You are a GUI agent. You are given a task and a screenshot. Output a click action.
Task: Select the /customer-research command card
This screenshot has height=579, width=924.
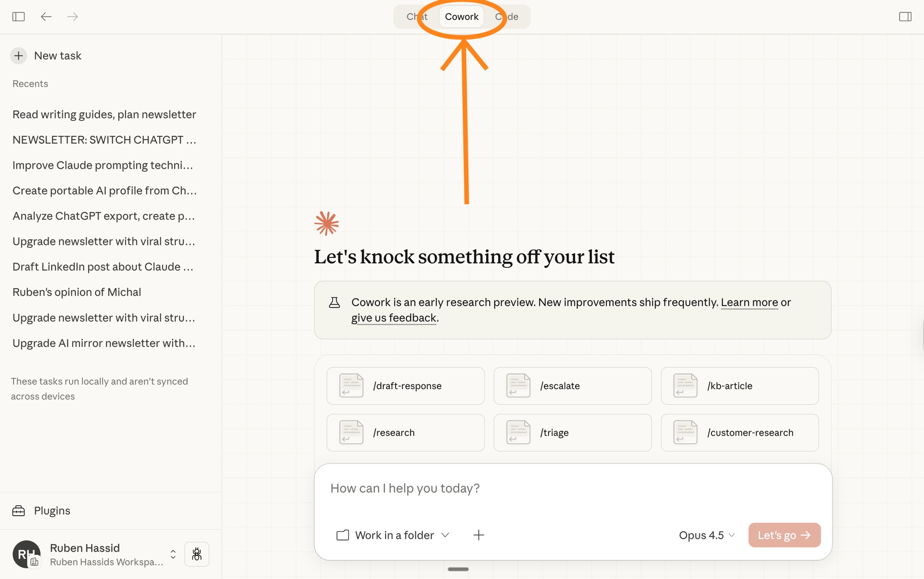740,433
